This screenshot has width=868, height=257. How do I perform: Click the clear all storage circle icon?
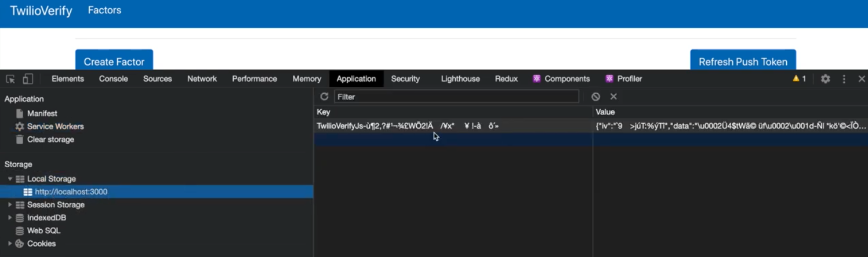tap(595, 97)
